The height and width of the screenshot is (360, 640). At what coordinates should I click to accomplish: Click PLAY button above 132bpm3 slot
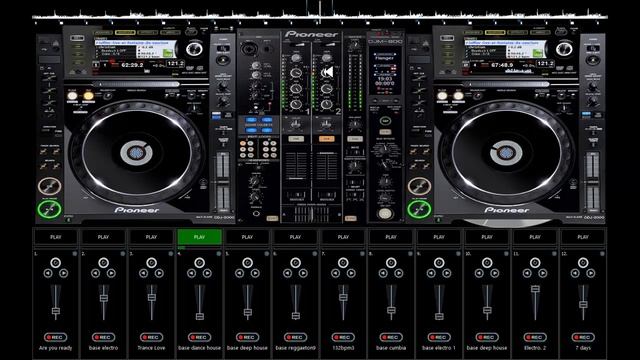[343, 237]
